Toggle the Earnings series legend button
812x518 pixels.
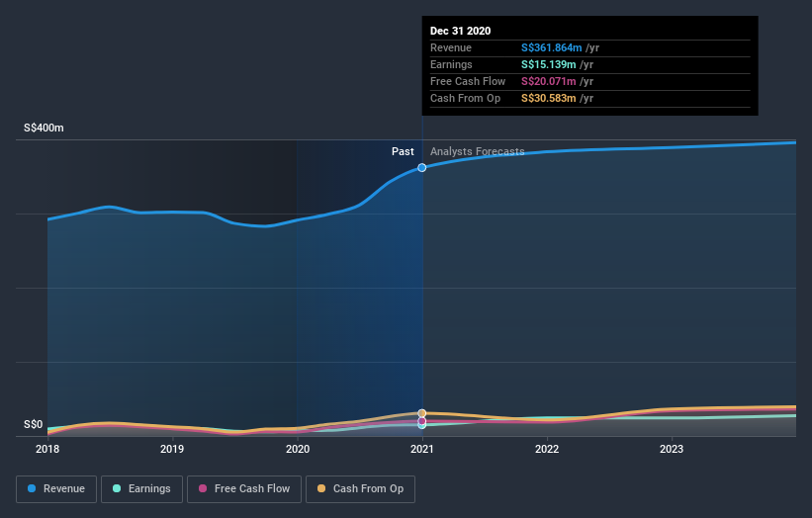coord(141,489)
